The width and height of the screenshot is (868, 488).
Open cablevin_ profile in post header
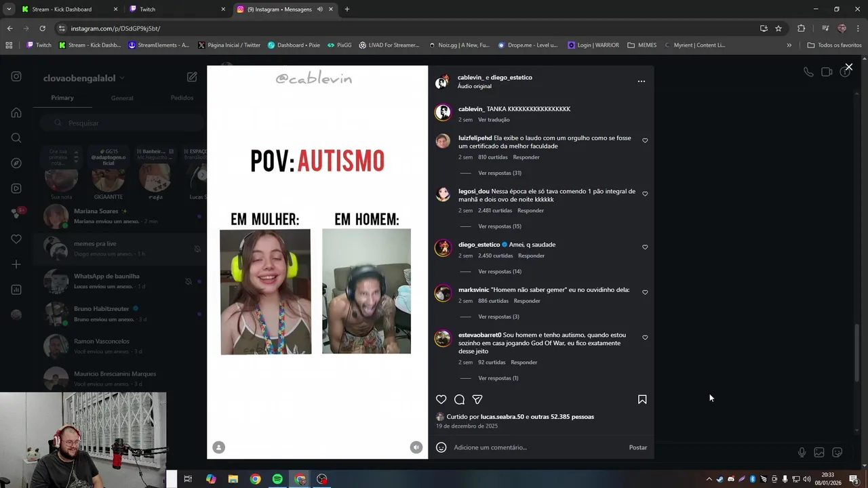pyautogui.click(x=470, y=77)
